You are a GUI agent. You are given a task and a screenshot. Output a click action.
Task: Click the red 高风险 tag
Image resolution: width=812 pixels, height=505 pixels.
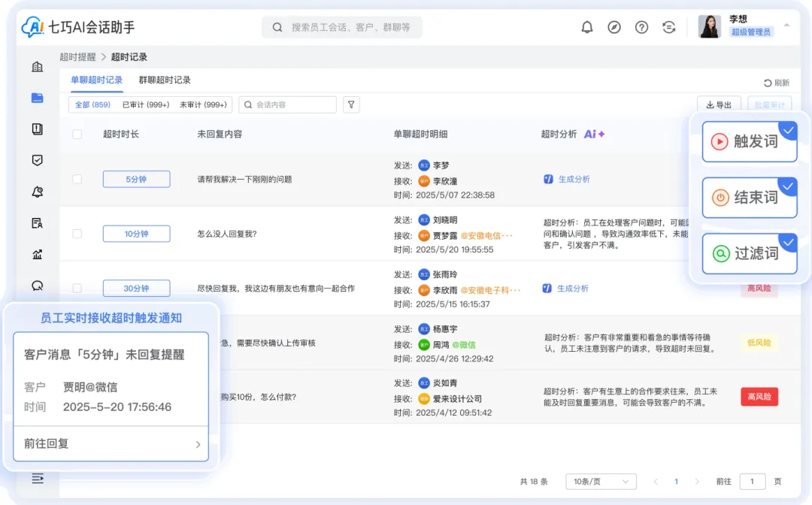759,396
